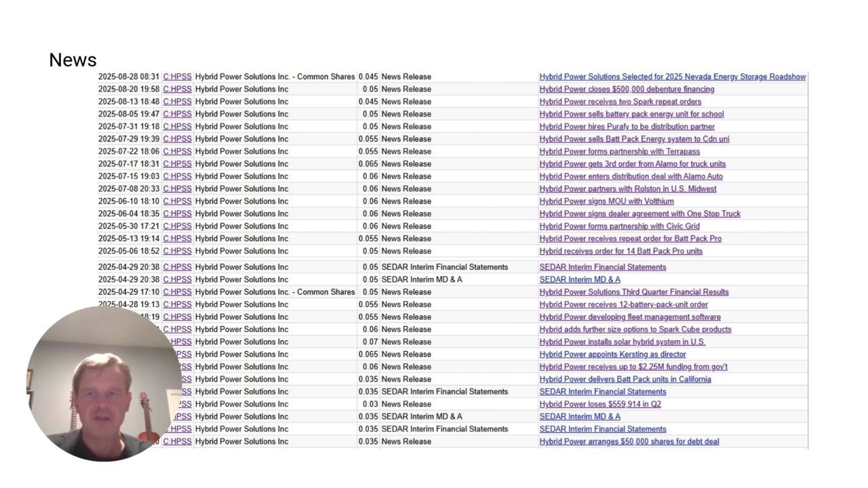Open the battery pack energy unit for school story

click(x=631, y=114)
